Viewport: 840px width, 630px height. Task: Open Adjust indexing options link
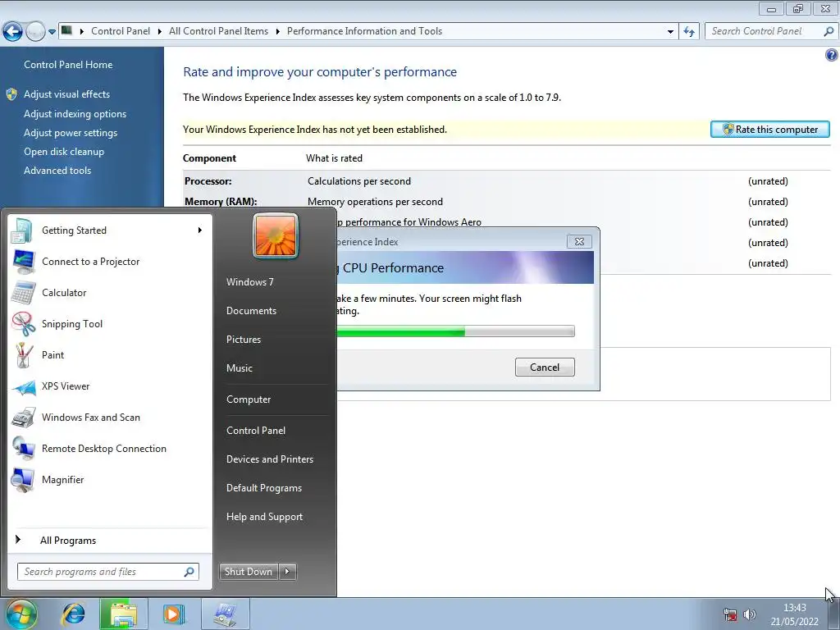pos(75,114)
